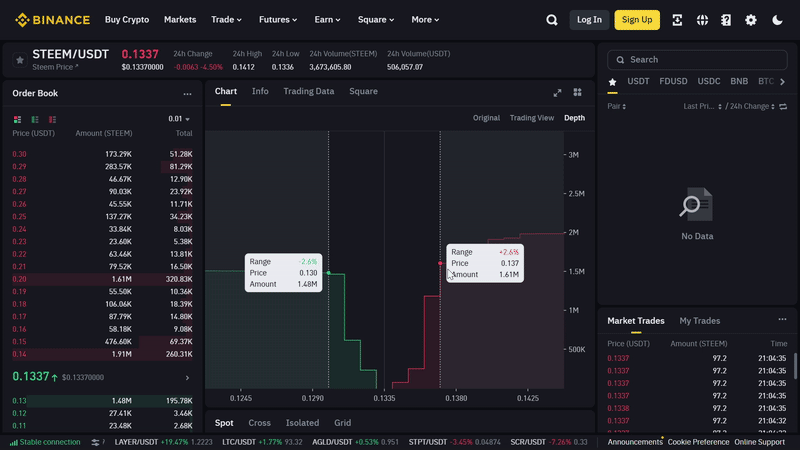Switch the last price / change column icon
The height and width of the screenshot is (450, 800).
point(783,107)
